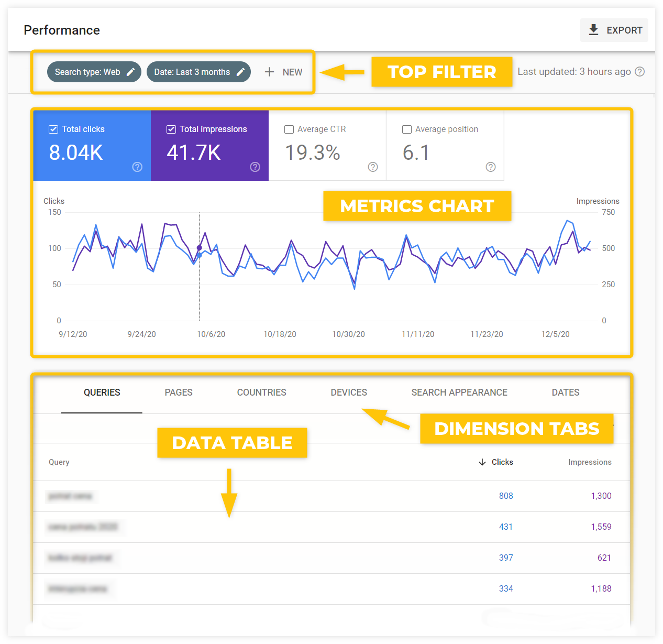Open help icon next to Last updated

[x=639, y=72]
